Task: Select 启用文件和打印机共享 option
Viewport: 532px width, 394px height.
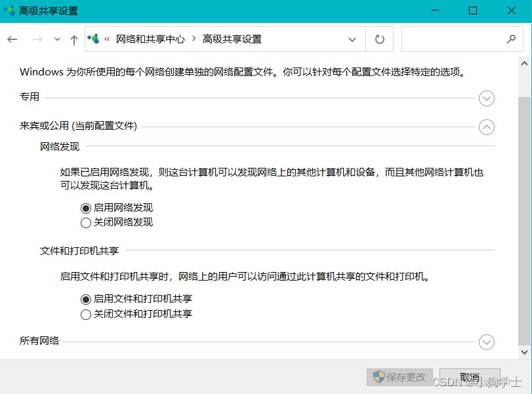Action: click(x=86, y=299)
